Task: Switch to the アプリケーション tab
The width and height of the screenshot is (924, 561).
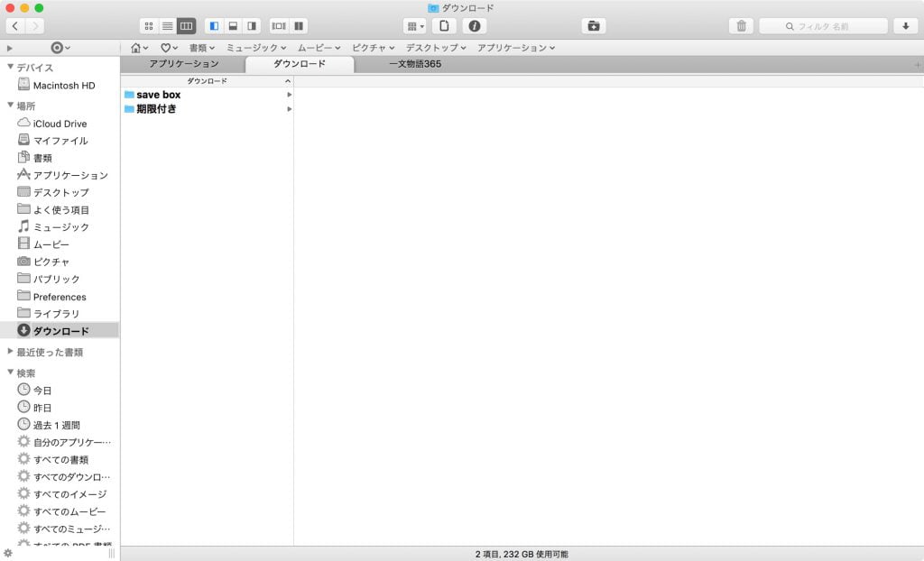Action: pyautogui.click(x=183, y=64)
